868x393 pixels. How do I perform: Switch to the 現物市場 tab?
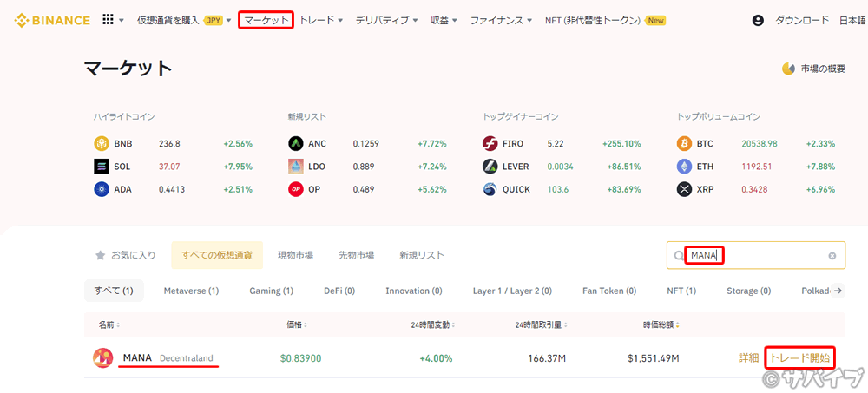click(x=296, y=255)
